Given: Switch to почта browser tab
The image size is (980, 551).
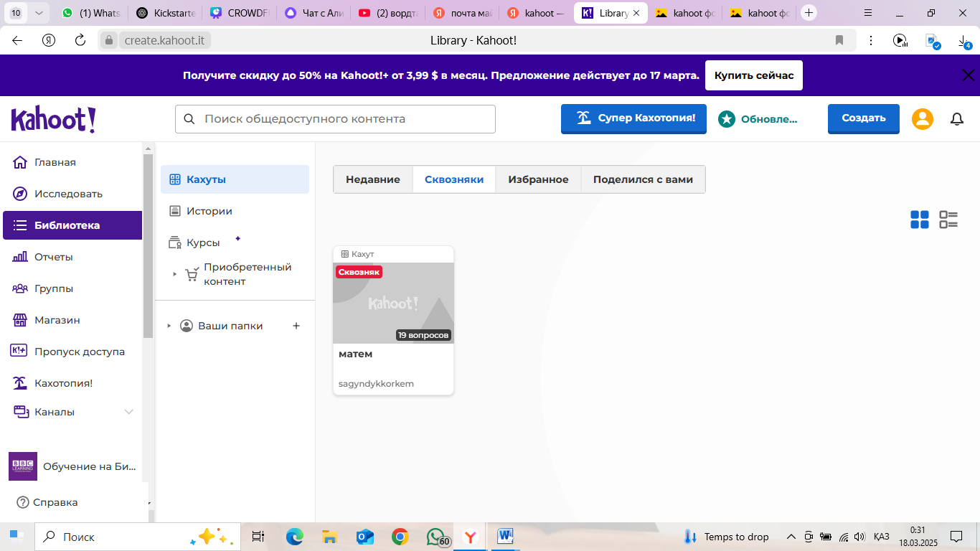Looking at the screenshot, I should [463, 13].
